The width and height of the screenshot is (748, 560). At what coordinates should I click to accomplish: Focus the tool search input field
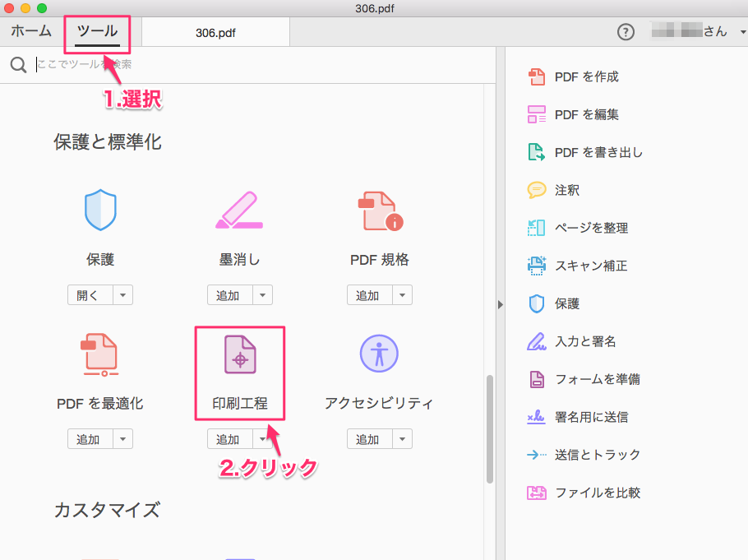coord(247,64)
